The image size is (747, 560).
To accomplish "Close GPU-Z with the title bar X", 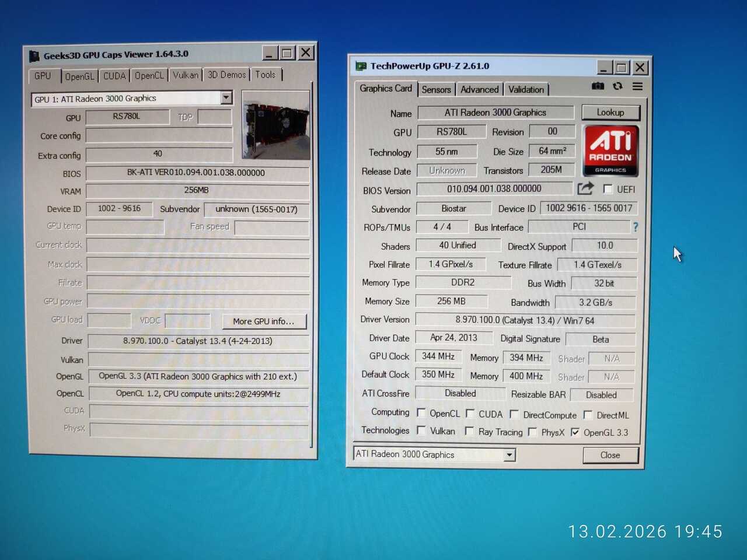I will [640, 68].
